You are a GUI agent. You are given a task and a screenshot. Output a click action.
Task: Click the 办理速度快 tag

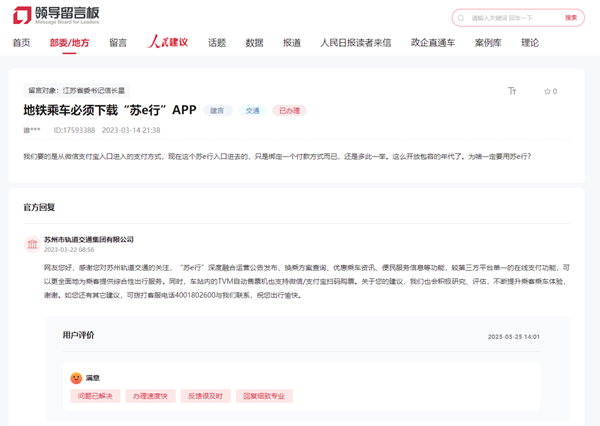tap(150, 396)
